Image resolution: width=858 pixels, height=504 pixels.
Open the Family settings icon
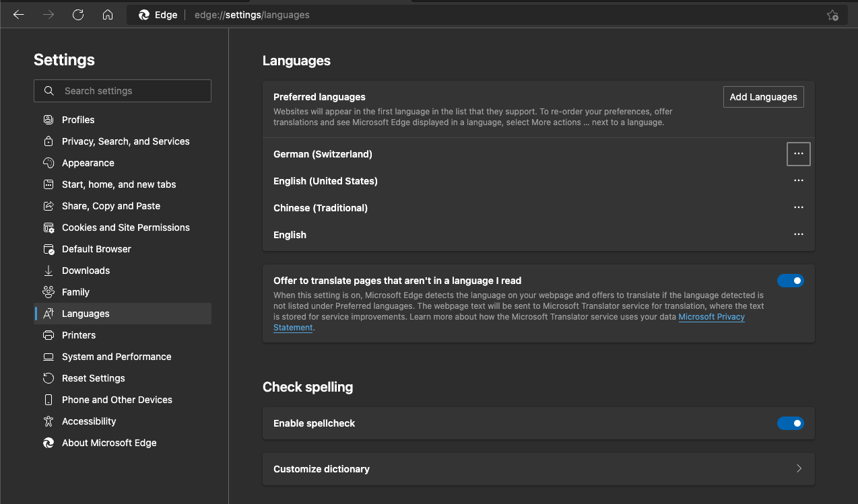[x=48, y=291]
